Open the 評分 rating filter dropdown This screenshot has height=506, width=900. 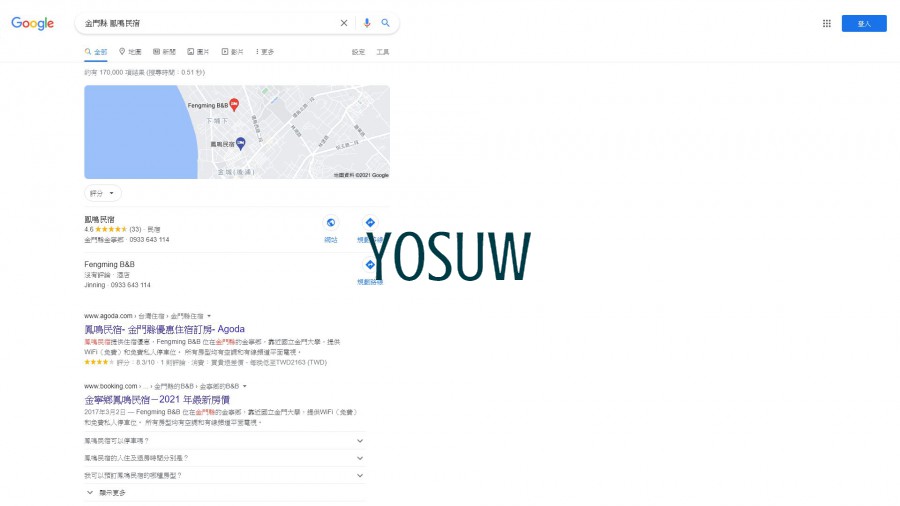point(102,193)
